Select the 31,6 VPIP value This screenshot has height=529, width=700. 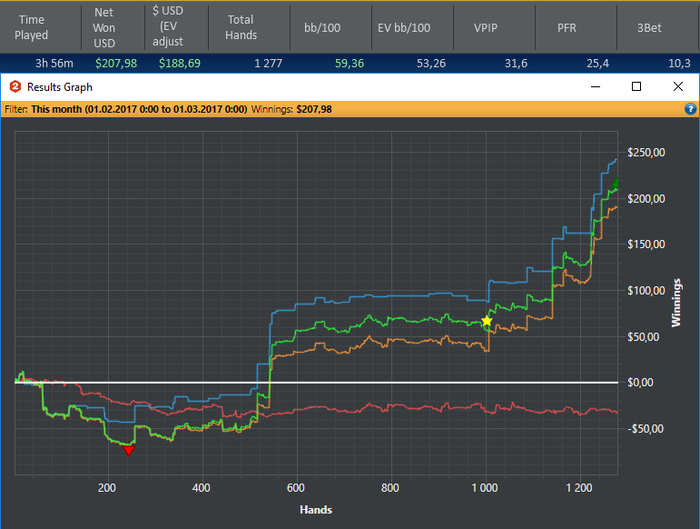pyautogui.click(x=516, y=63)
